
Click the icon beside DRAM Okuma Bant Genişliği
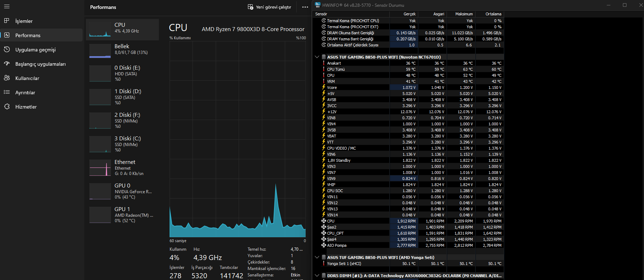tap(324, 33)
